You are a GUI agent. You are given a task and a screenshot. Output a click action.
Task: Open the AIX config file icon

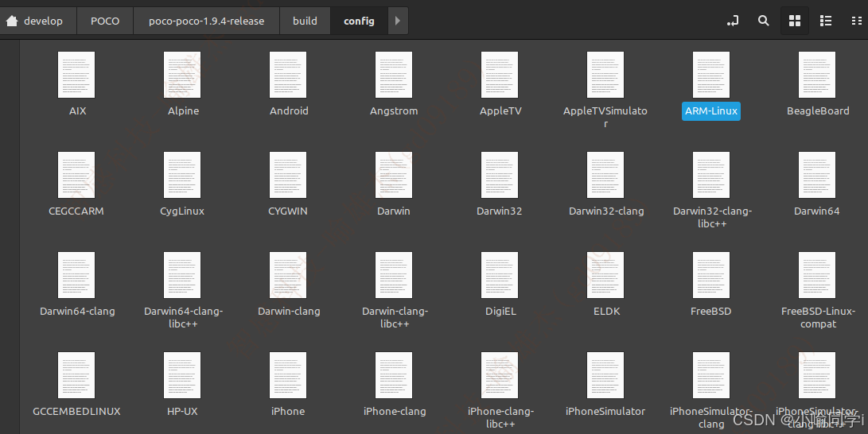pyautogui.click(x=76, y=75)
